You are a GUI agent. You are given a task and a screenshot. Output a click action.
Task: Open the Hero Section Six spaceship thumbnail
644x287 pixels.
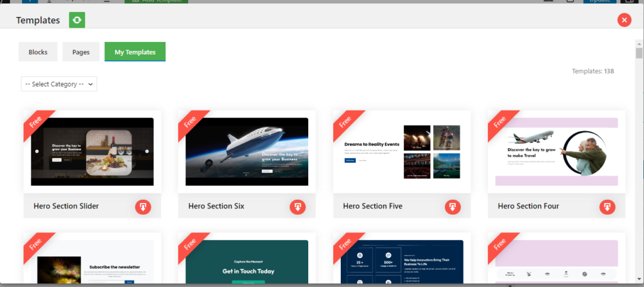(x=247, y=152)
